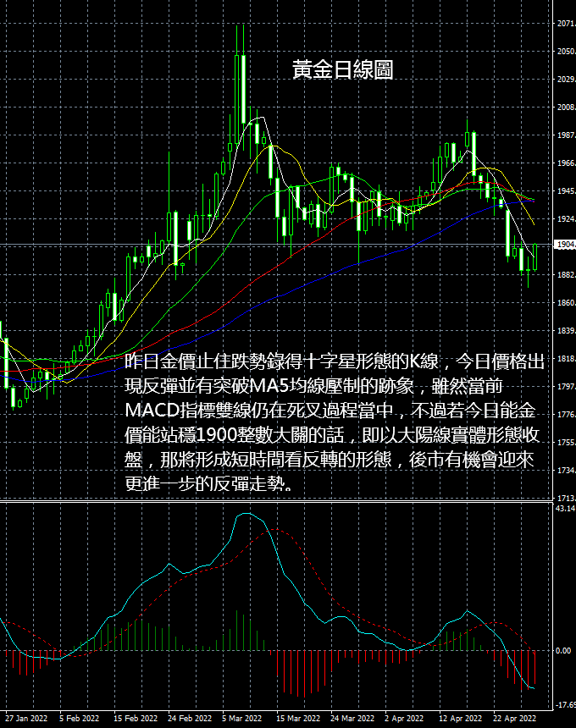
Task: Click the commentary line starting MACD指標雙線
Action: tap(330, 410)
